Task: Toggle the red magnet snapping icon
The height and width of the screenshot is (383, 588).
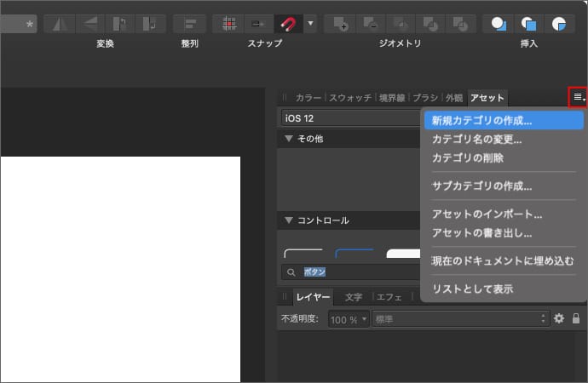Action: pos(288,23)
